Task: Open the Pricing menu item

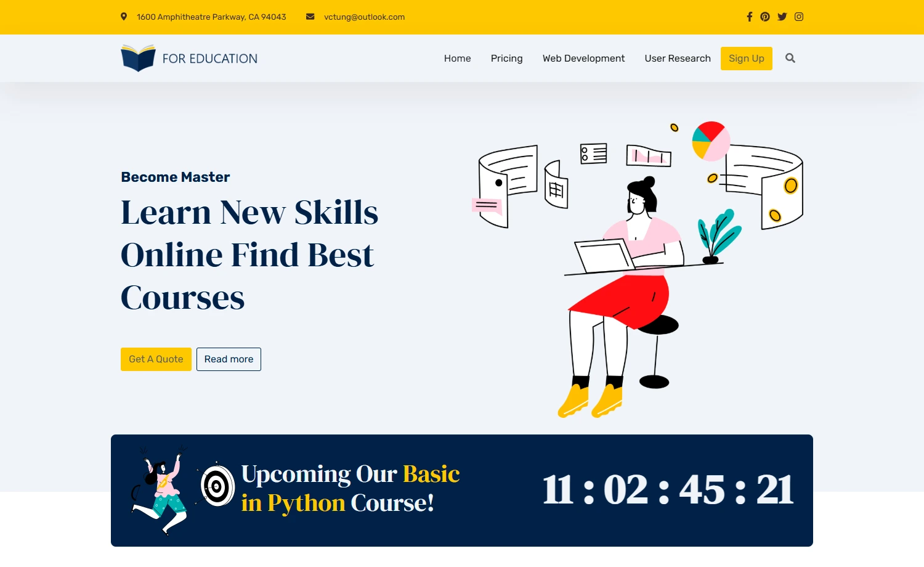Action: pos(507,58)
